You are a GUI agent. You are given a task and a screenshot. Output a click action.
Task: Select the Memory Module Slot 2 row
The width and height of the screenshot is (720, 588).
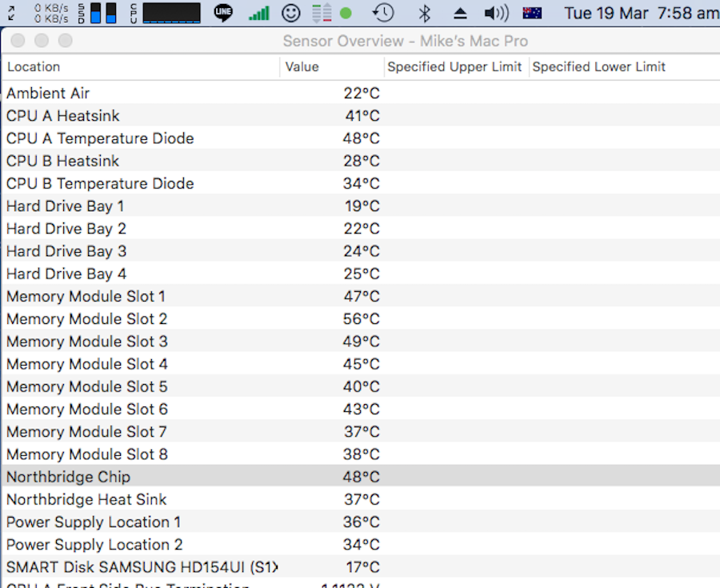(x=361, y=319)
